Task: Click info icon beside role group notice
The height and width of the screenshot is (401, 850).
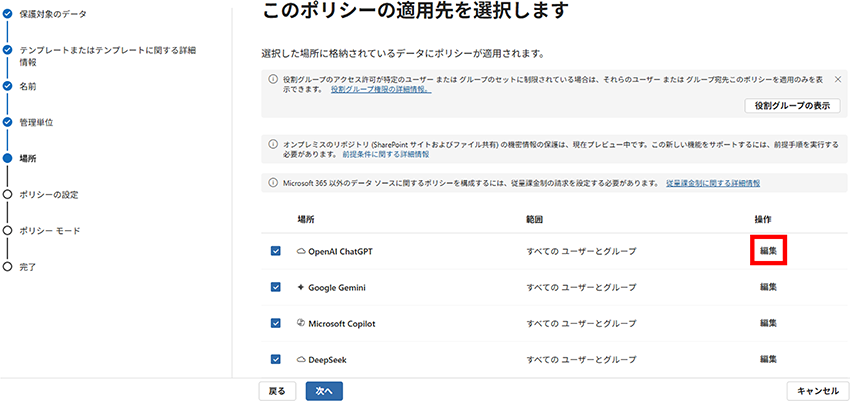Action: tap(274, 78)
